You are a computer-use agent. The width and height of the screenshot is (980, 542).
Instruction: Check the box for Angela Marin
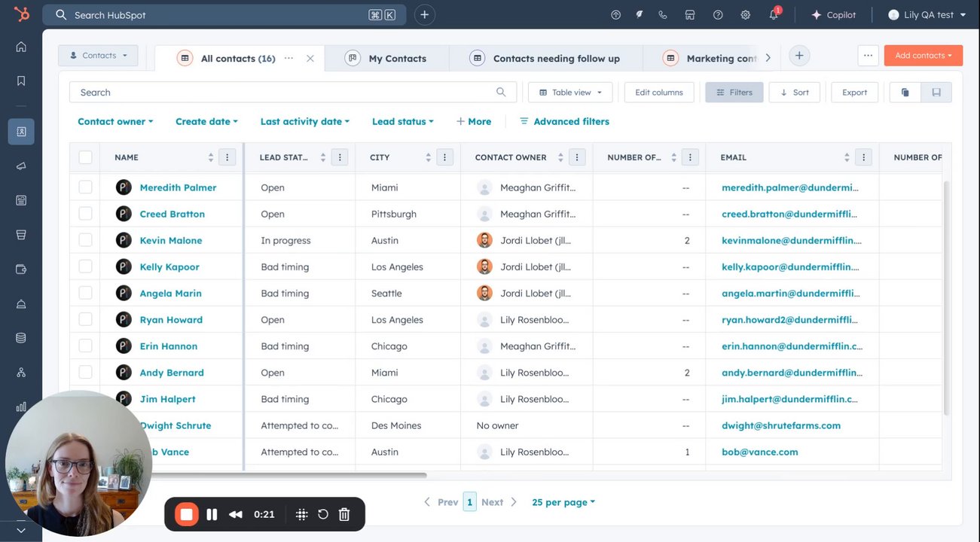(x=85, y=293)
